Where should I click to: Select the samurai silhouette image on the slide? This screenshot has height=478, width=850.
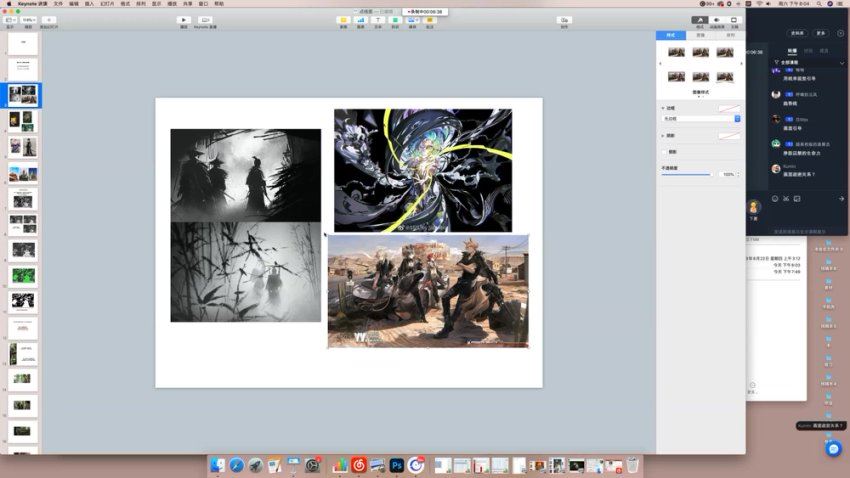[x=246, y=175]
